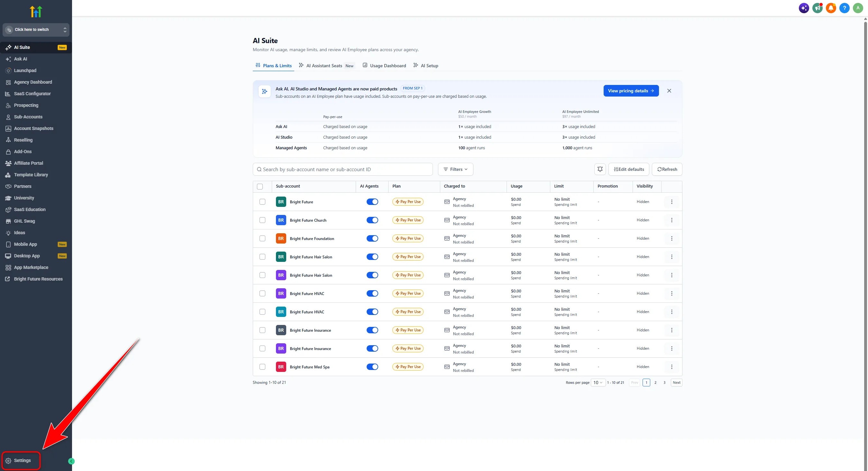Screen dimensions: 868x471
Task: Open the Ask AI sparkle icon in top bar
Action: (804, 8)
